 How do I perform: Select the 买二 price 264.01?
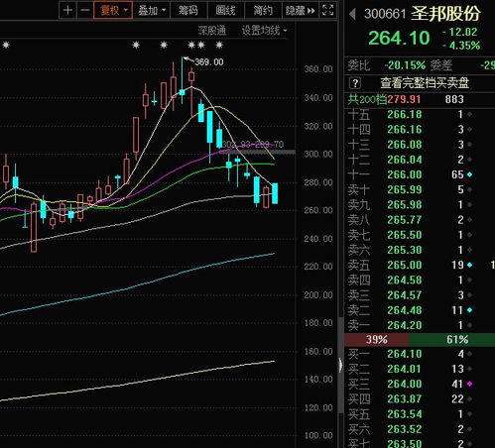tap(405, 369)
